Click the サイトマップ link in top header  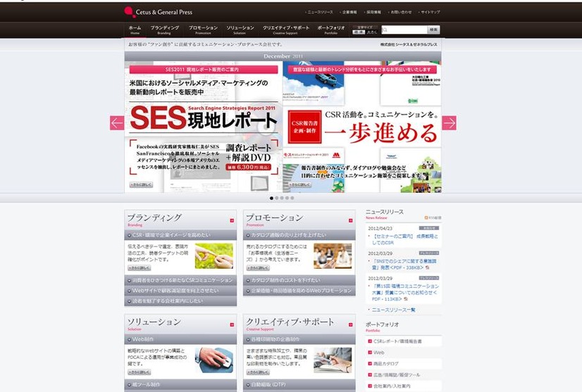(429, 12)
